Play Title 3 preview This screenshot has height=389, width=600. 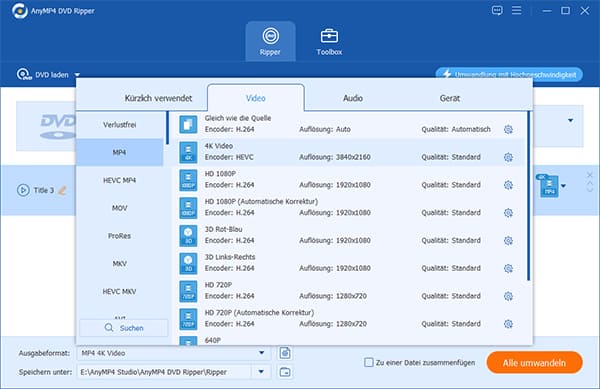[23, 190]
